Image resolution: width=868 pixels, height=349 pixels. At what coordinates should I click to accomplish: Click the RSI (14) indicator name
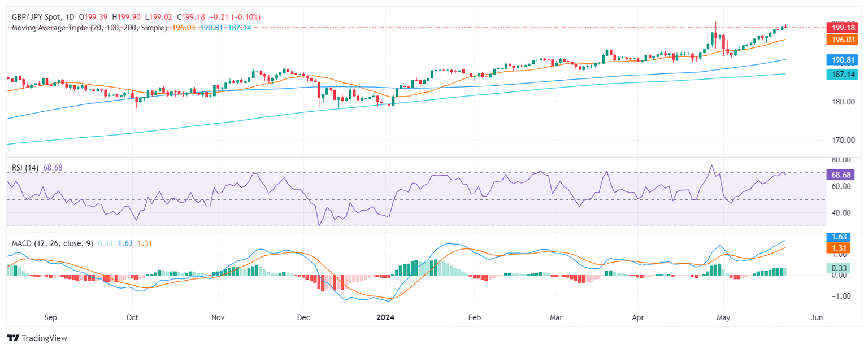(x=25, y=168)
